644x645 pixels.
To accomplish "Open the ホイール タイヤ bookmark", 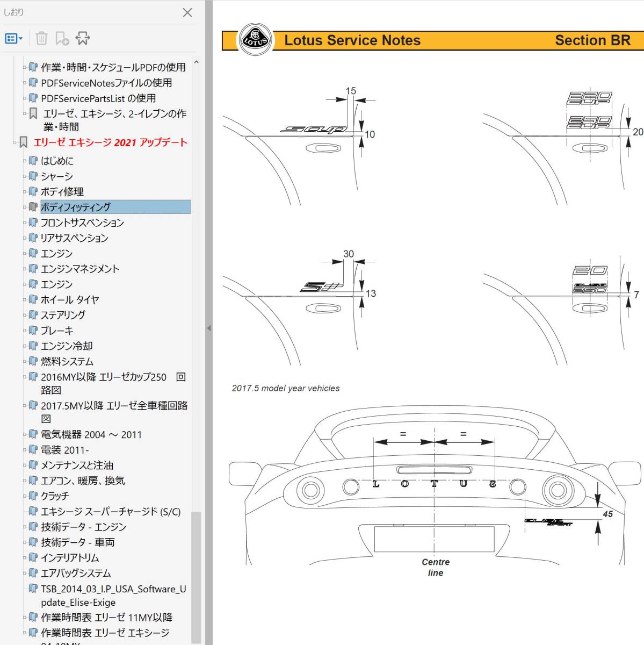I will (x=70, y=300).
